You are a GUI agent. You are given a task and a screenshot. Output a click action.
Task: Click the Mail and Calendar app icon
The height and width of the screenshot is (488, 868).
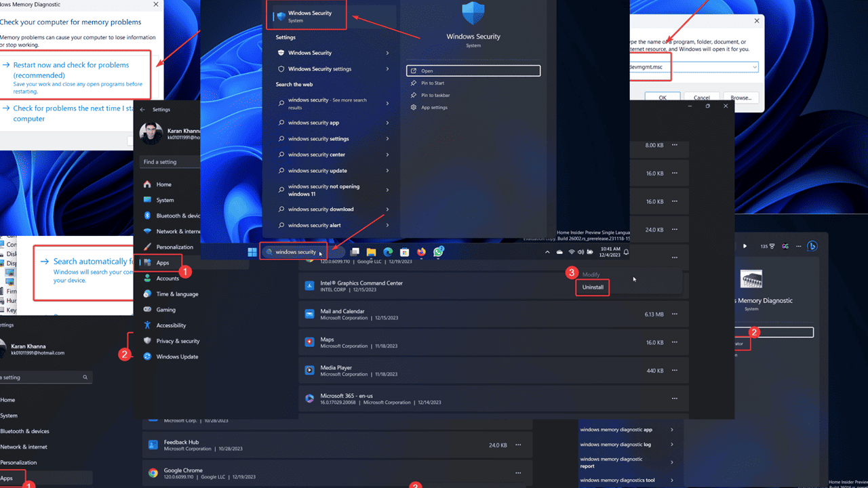[309, 314]
